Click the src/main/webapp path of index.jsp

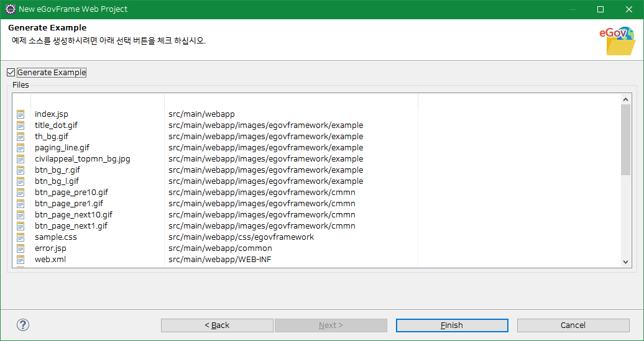[x=201, y=114]
